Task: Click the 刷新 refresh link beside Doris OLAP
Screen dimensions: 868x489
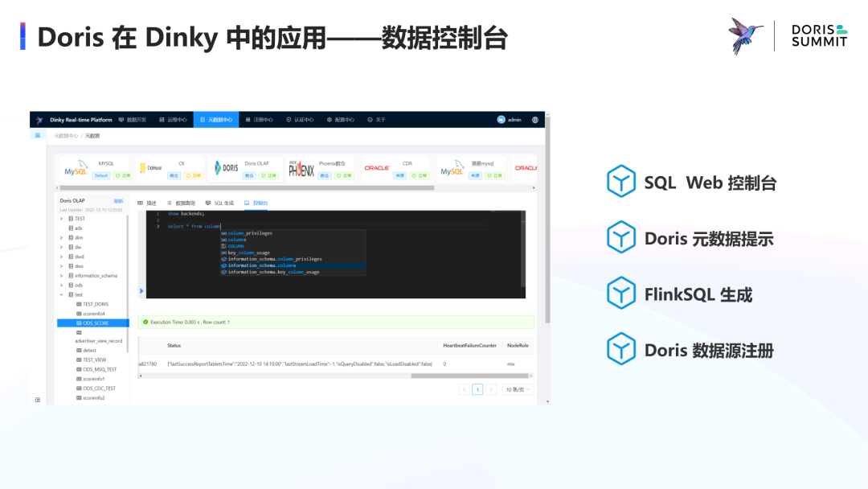Action: tap(118, 201)
